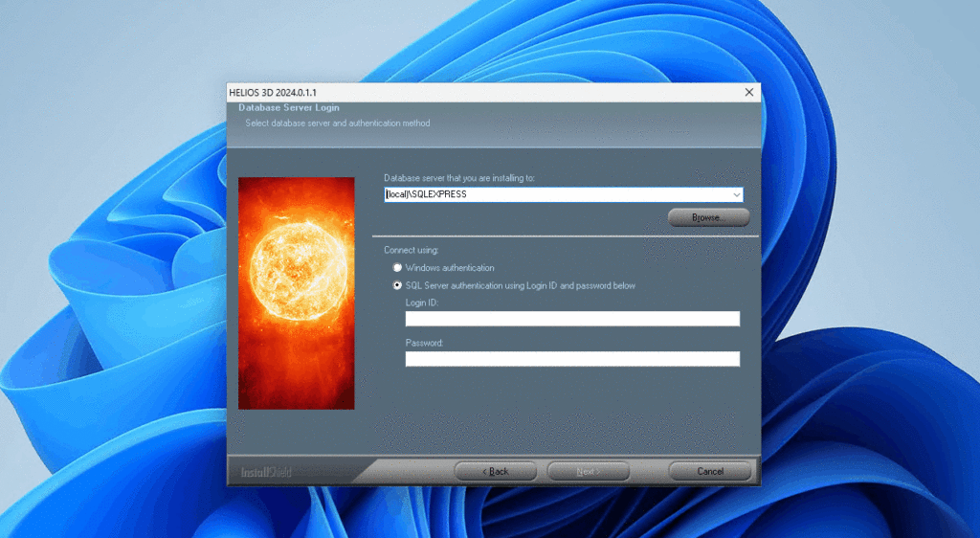The height and width of the screenshot is (538, 980).
Task: Click the 'Database Server Login' heading
Action: [289, 107]
